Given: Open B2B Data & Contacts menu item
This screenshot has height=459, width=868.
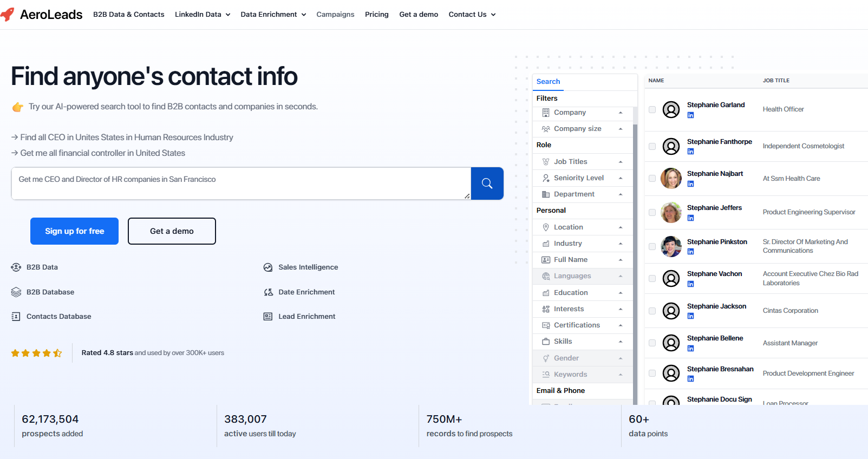Looking at the screenshot, I should click(x=129, y=15).
